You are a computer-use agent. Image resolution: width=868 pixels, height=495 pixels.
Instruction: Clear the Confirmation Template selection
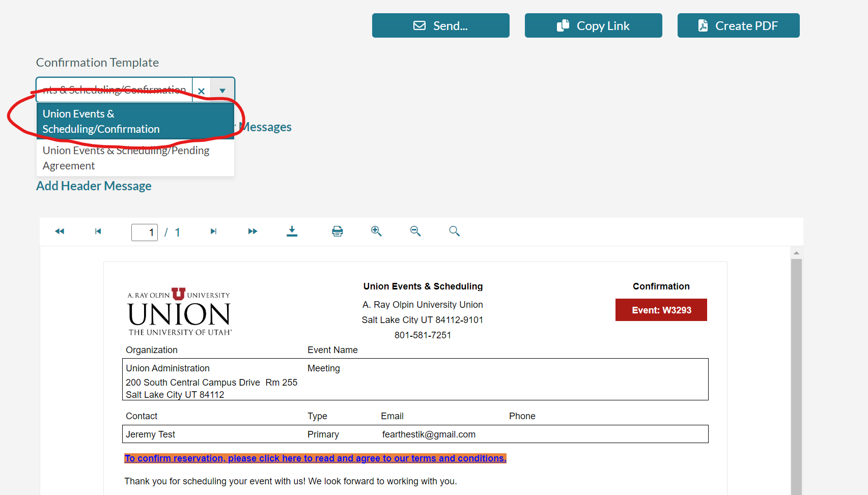pos(201,91)
